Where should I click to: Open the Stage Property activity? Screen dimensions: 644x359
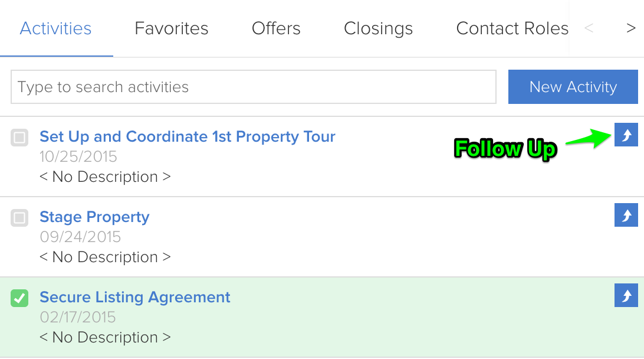[x=94, y=217]
